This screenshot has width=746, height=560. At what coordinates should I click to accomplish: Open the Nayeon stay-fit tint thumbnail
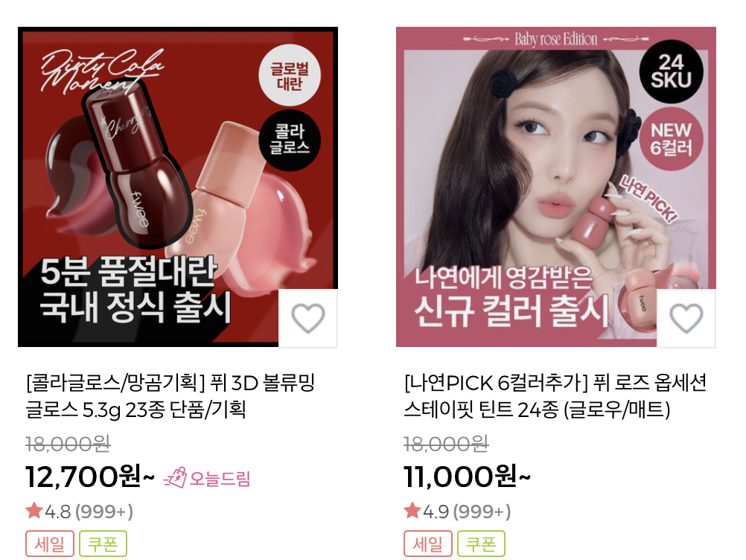click(x=555, y=187)
